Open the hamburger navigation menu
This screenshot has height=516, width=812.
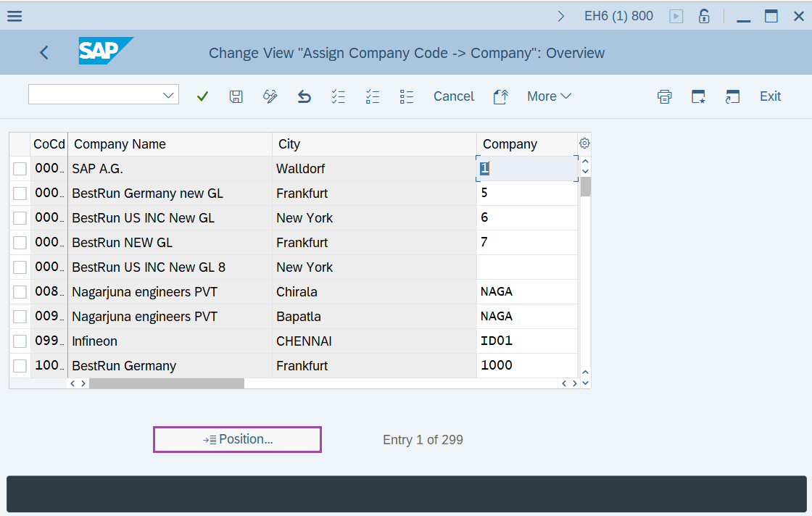[14, 15]
